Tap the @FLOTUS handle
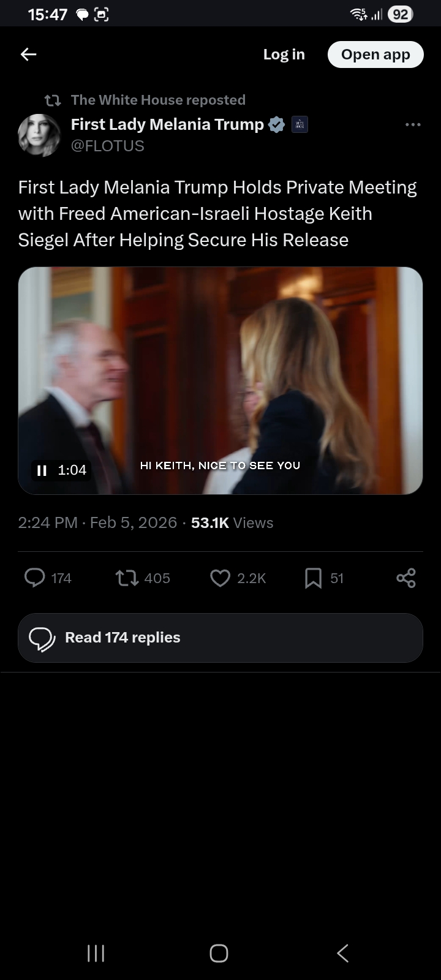 (108, 146)
